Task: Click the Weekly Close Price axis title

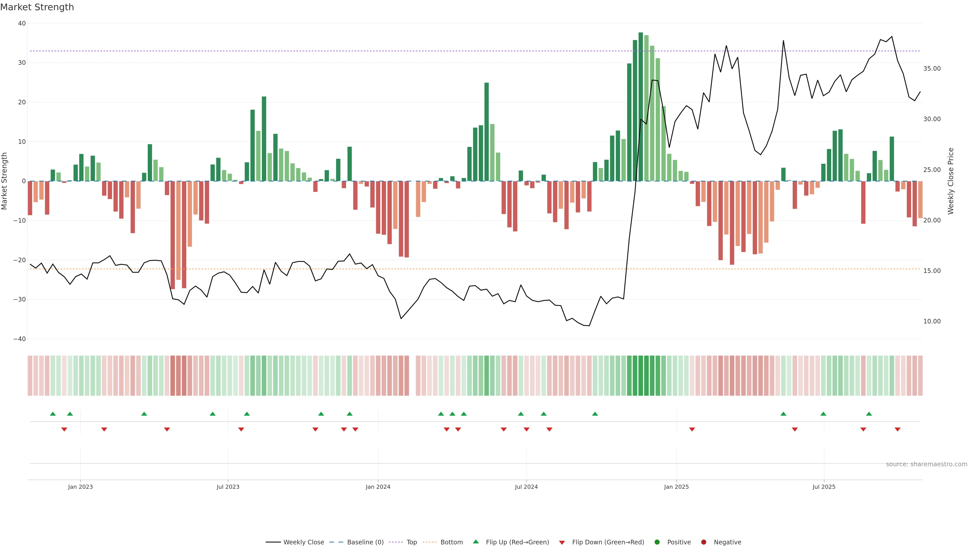Action: tap(951, 181)
